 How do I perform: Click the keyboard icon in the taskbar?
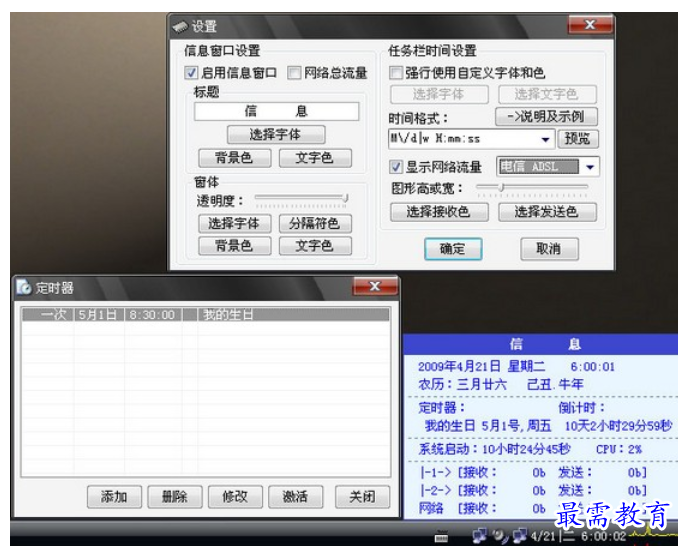(x=441, y=536)
